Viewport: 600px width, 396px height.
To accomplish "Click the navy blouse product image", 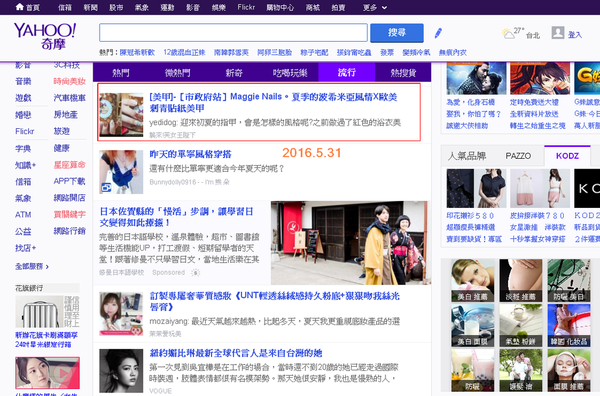I will (x=476, y=188).
